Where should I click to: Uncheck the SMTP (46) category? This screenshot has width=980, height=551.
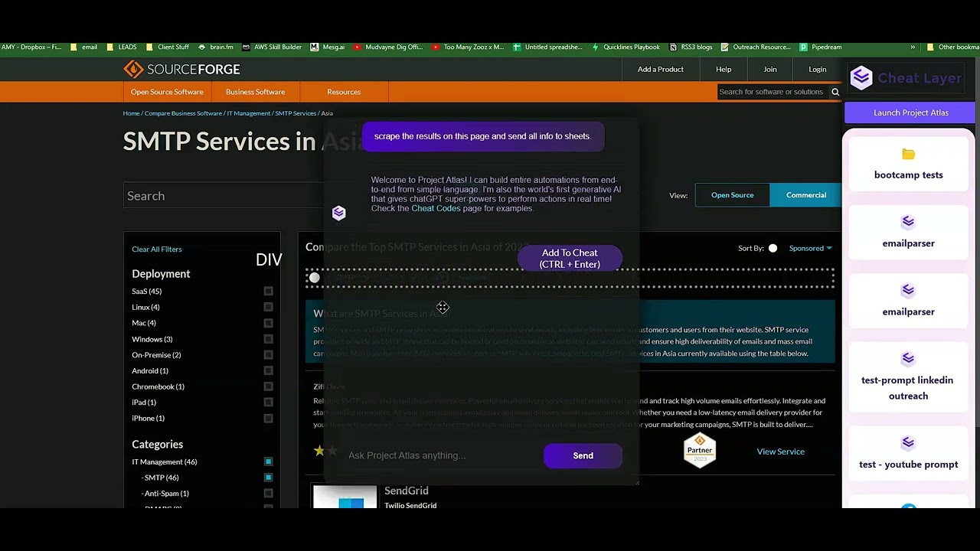click(x=268, y=478)
